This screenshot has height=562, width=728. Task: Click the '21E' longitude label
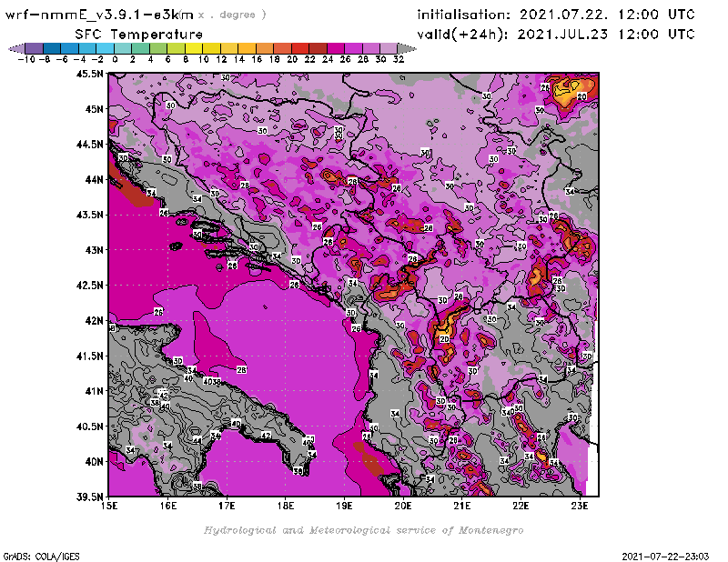pyautogui.click(x=462, y=506)
